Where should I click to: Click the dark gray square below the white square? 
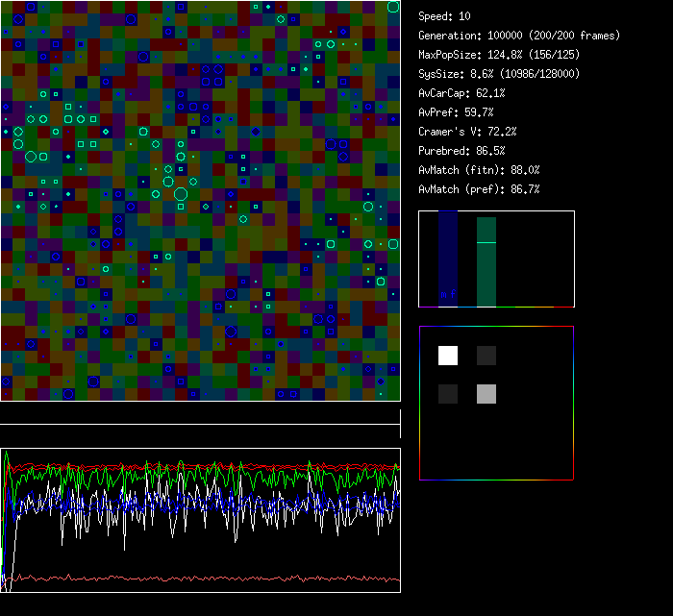pyautogui.click(x=448, y=393)
